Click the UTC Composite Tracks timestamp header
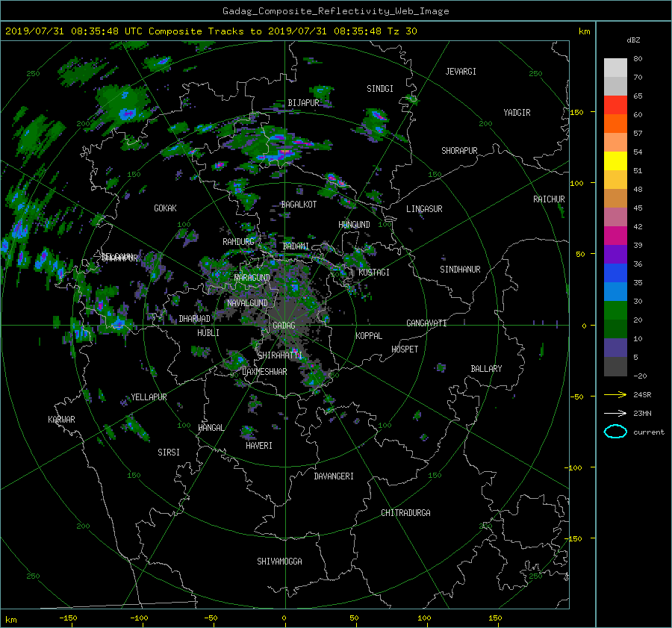The height and width of the screenshot is (628, 672). pos(211,31)
